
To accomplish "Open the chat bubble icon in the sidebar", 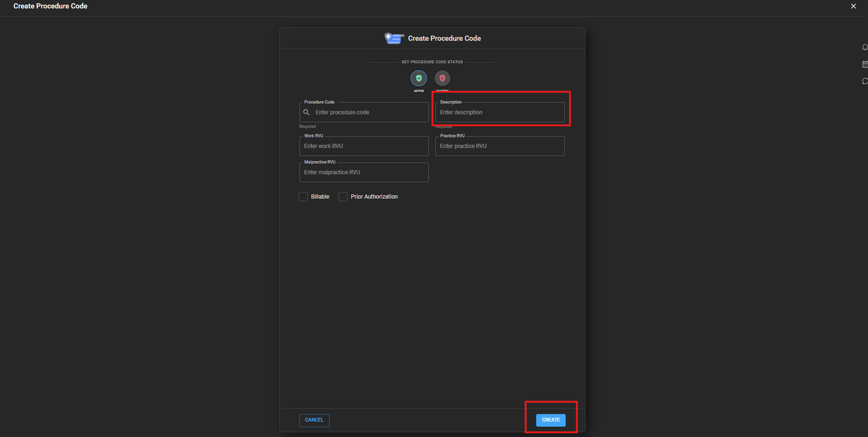I will click(x=865, y=81).
